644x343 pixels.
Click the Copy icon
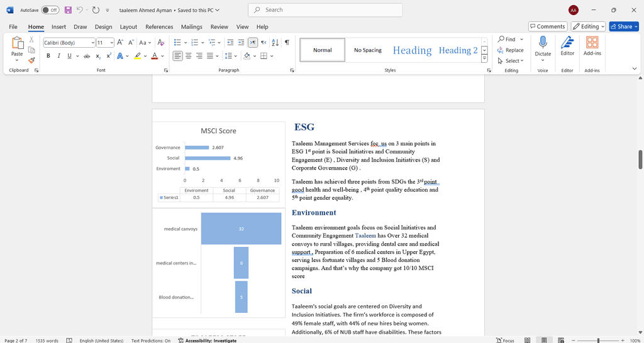(x=31, y=50)
